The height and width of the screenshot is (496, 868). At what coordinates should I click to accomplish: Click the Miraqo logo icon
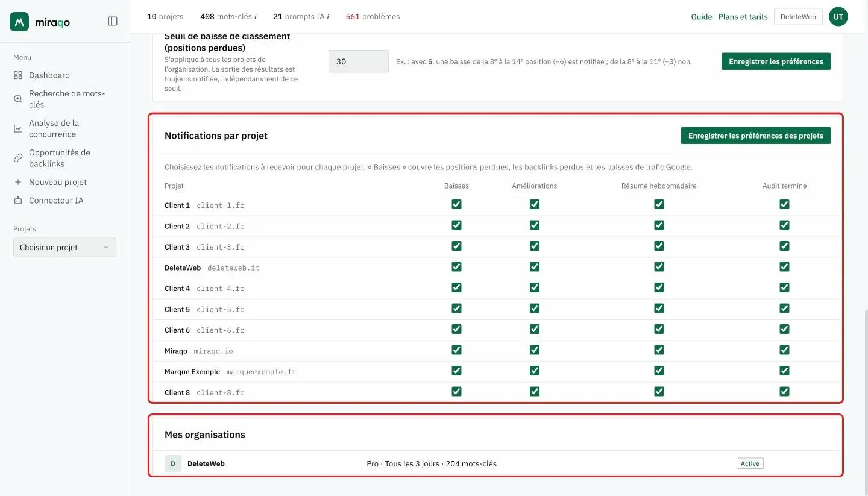(19, 22)
